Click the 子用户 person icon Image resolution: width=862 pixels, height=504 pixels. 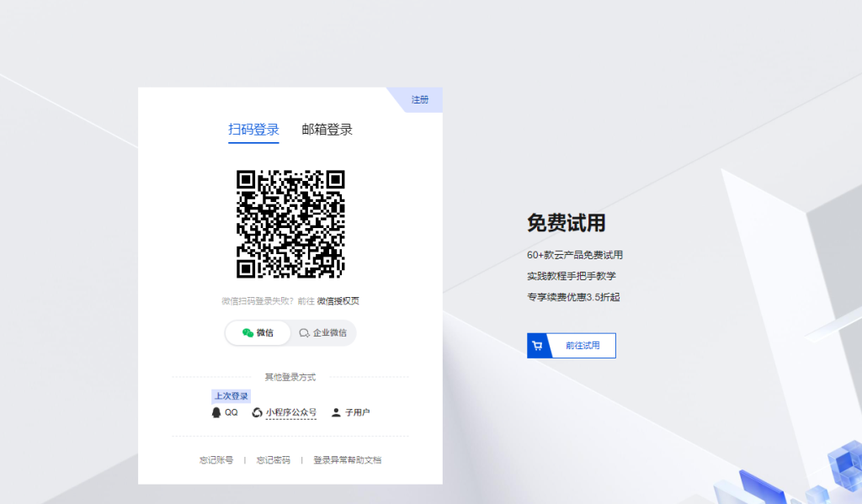[x=336, y=412]
